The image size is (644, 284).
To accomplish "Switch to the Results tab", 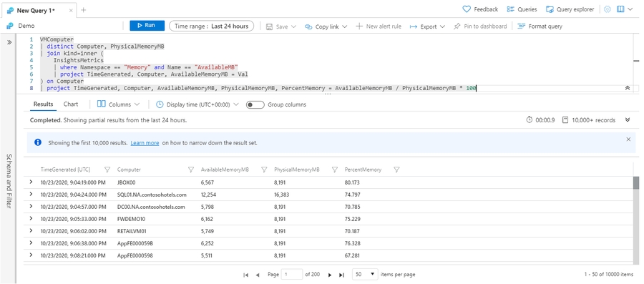I will coord(43,104).
